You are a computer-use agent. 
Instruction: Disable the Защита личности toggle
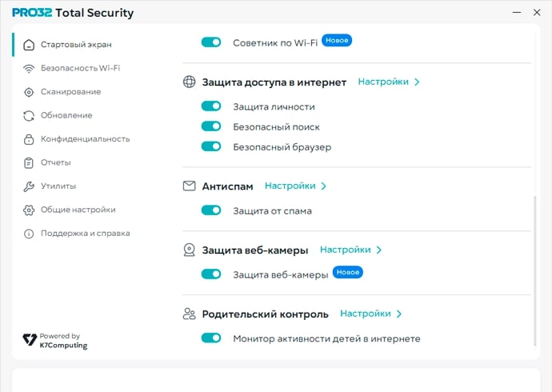[x=211, y=106]
